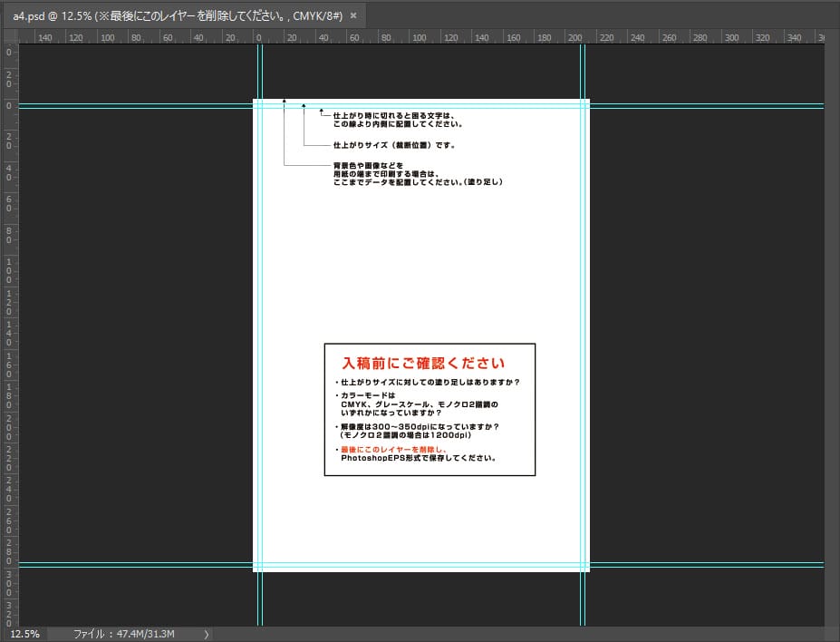The height and width of the screenshot is (642, 840).
Task: Click the line 仕上がり時に切れると困る文字は、
Action: (x=394, y=116)
